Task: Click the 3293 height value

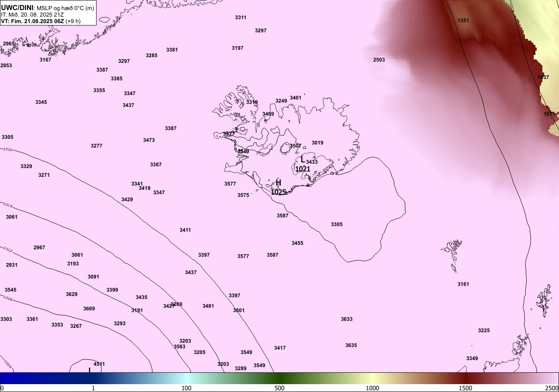Action: click(x=120, y=323)
